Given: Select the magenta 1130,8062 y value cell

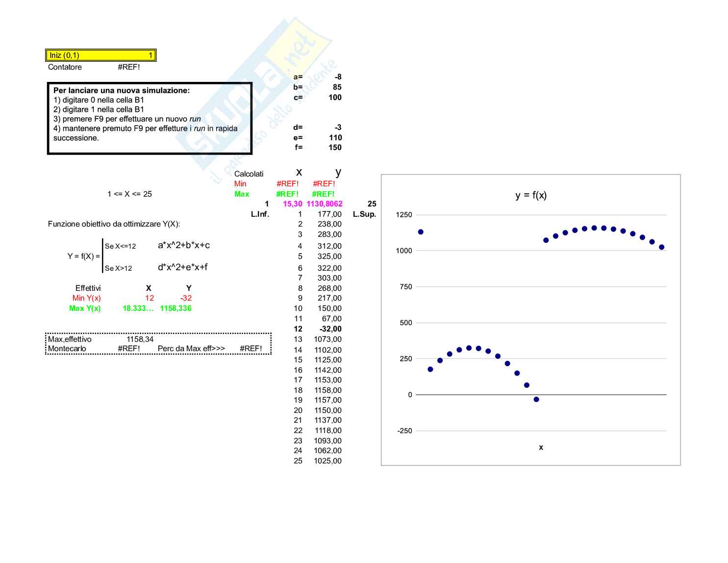Looking at the screenshot, I should tap(324, 204).
